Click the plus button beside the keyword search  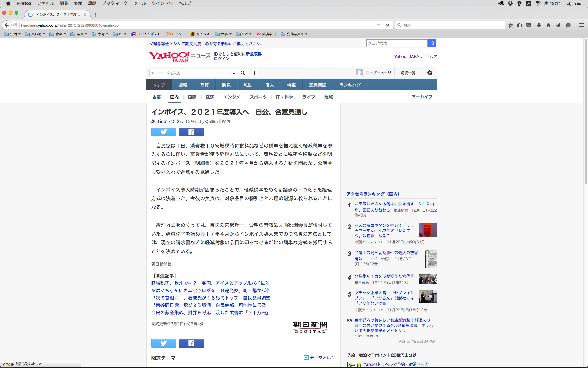click(254, 73)
